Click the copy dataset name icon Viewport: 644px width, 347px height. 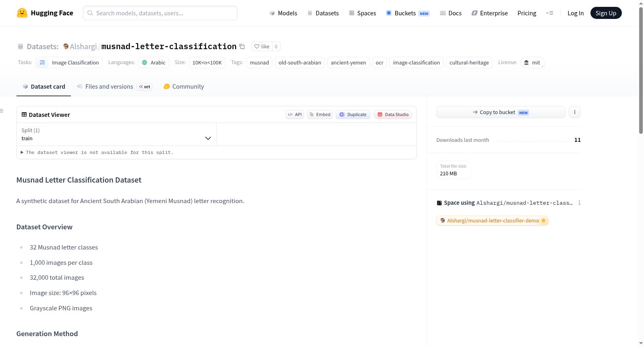point(242,46)
